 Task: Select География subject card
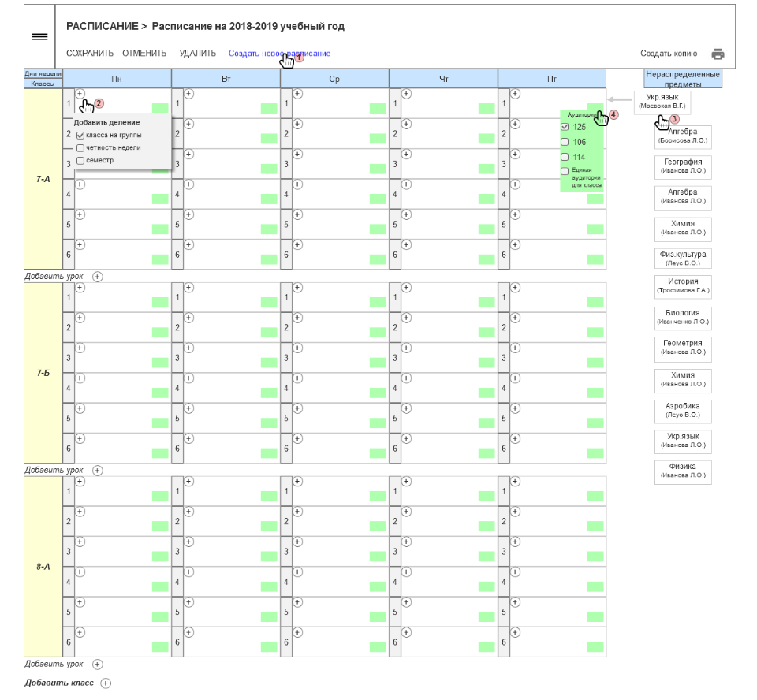coord(683,166)
